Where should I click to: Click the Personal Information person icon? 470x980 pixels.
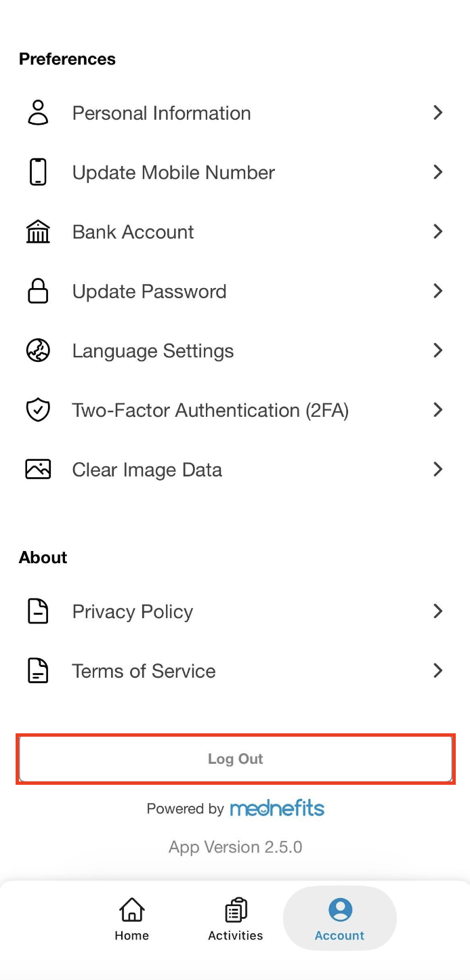tap(38, 113)
